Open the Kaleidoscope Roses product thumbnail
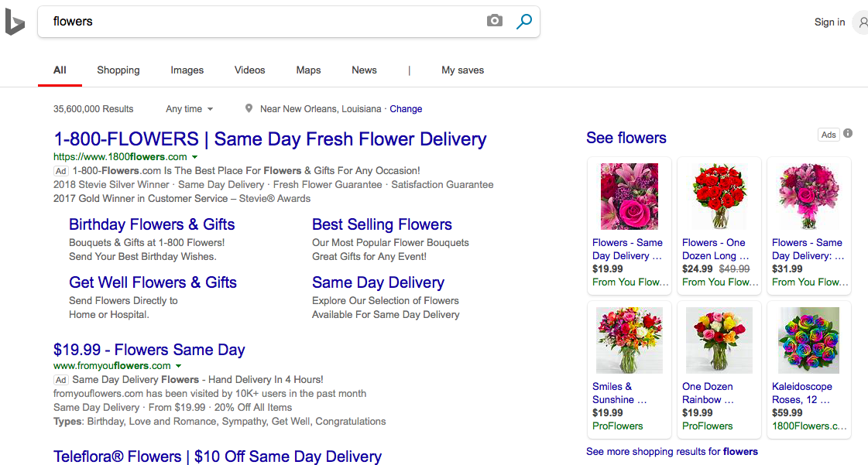Viewport: 868px width, 465px height. point(808,340)
